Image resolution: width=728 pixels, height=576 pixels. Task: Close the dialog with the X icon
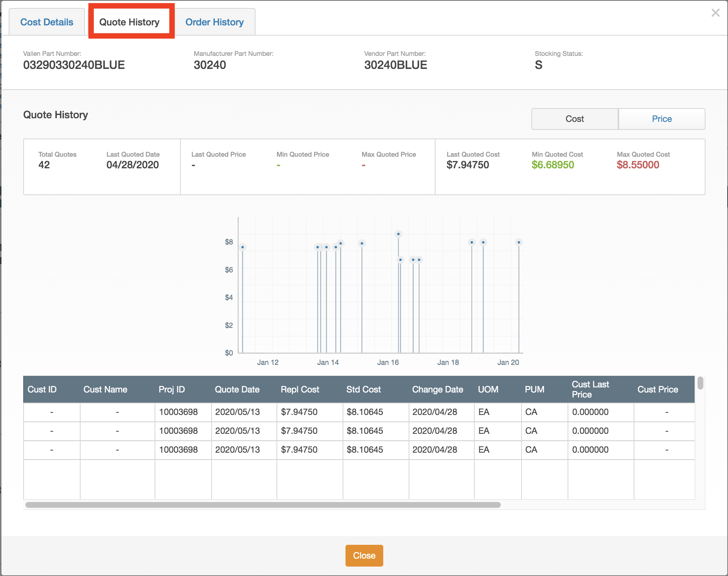[715, 13]
